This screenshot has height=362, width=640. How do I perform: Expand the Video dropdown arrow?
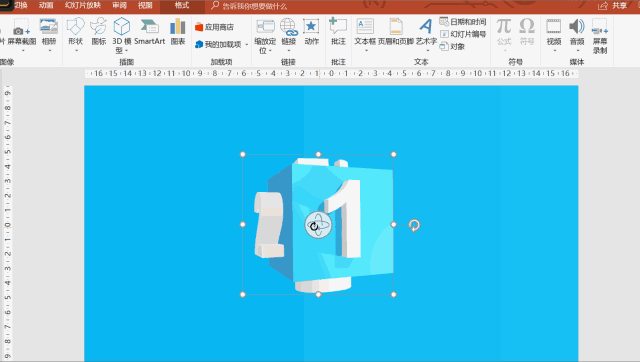[555, 51]
